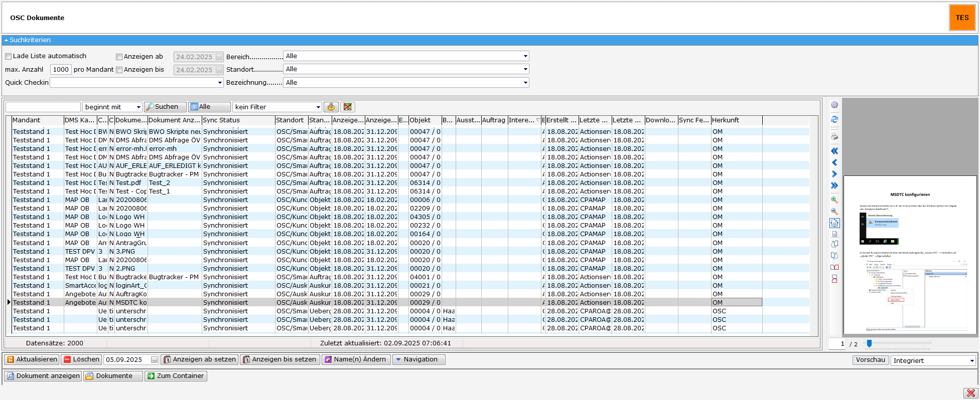Jump to the last preview page

pyautogui.click(x=834, y=185)
